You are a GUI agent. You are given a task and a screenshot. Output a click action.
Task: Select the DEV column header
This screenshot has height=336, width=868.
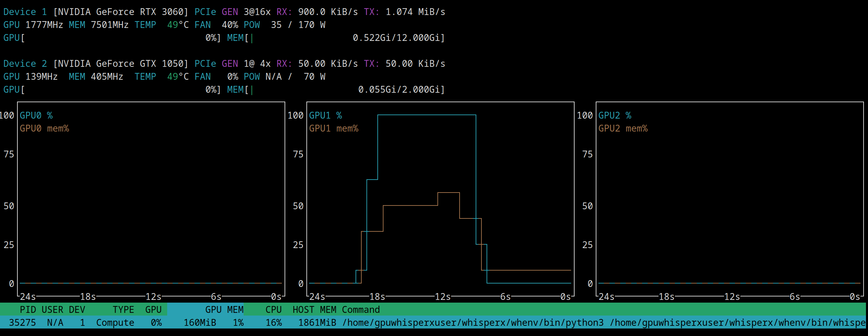pos(77,309)
